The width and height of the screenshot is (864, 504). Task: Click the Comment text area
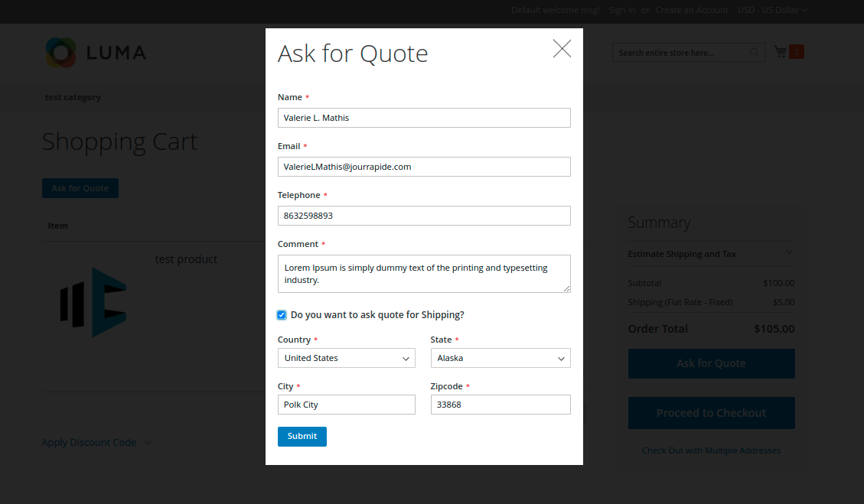click(424, 274)
